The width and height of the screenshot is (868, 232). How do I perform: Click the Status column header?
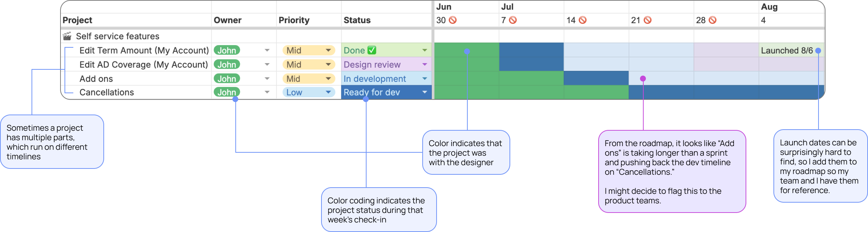357,20
